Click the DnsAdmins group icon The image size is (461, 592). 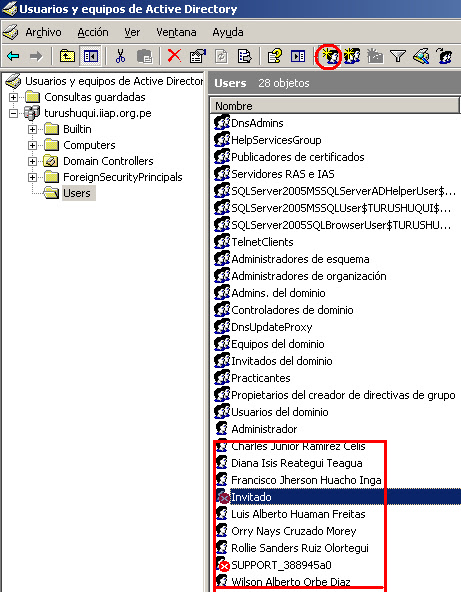(x=222, y=123)
